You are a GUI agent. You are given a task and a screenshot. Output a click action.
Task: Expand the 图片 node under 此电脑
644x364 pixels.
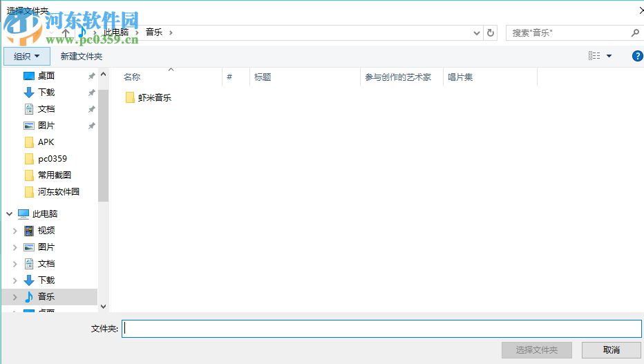pos(15,247)
